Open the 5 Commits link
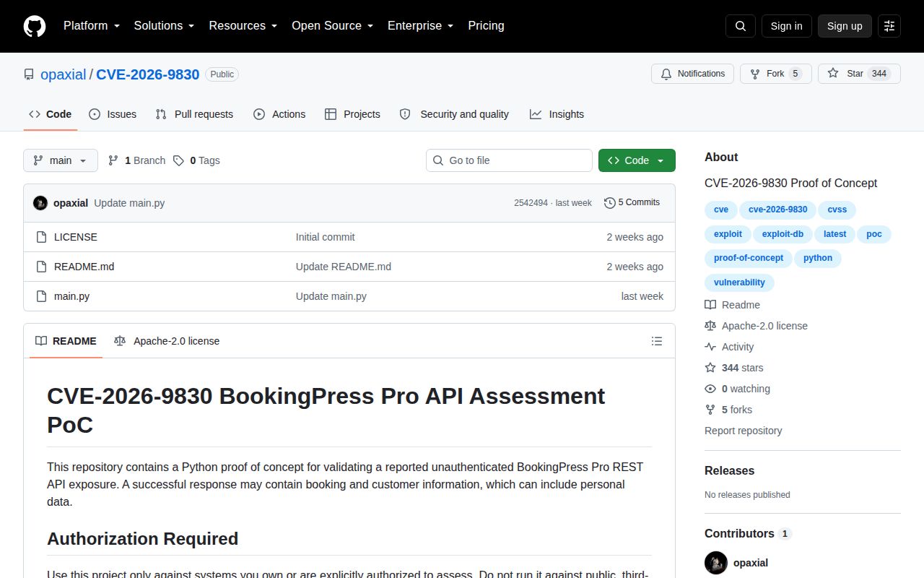The width and height of the screenshot is (924, 578). pyautogui.click(x=632, y=202)
